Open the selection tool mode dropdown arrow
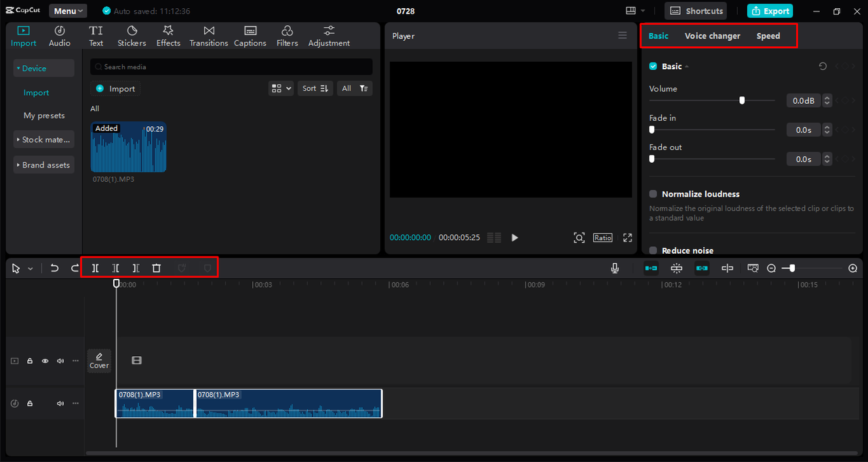The height and width of the screenshot is (462, 868). click(x=30, y=269)
